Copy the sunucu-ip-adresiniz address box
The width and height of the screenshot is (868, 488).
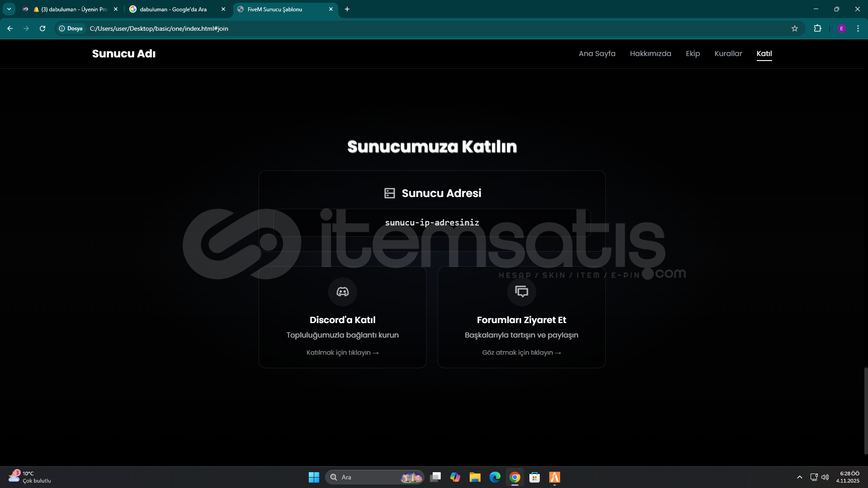point(432,223)
